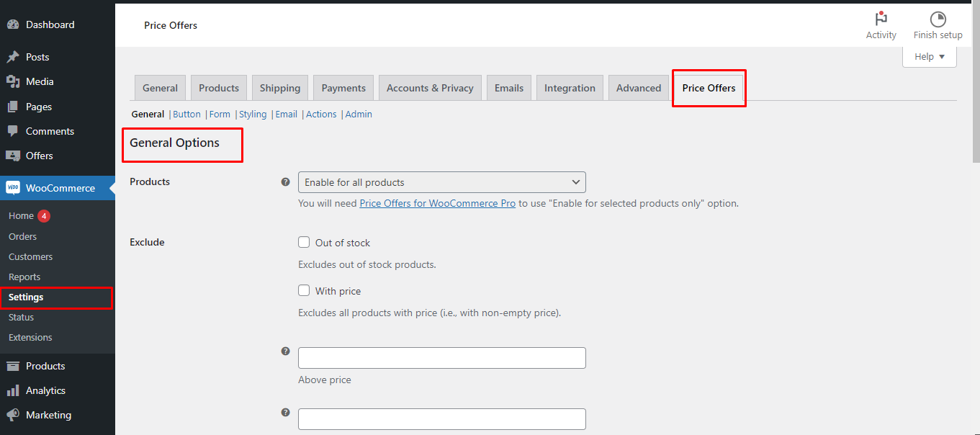
Task: Go to the Analytics menu label
Action: [45, 390]
